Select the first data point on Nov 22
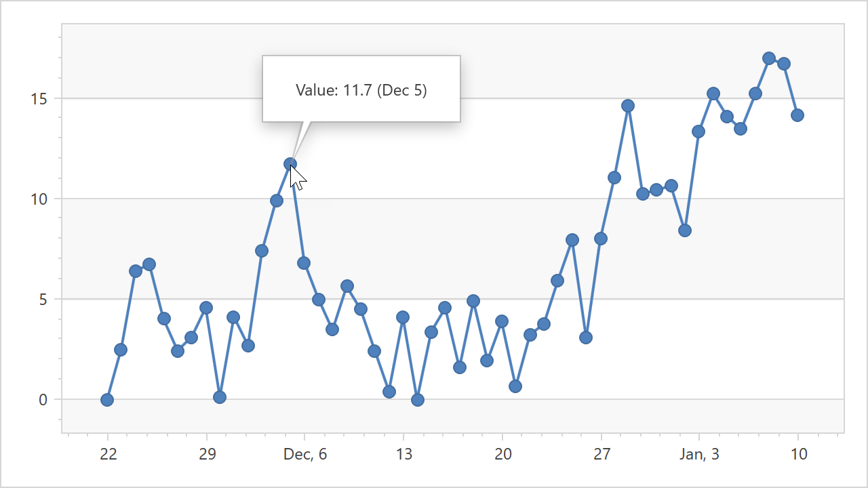The image size is (868, 488). point(107,400)
